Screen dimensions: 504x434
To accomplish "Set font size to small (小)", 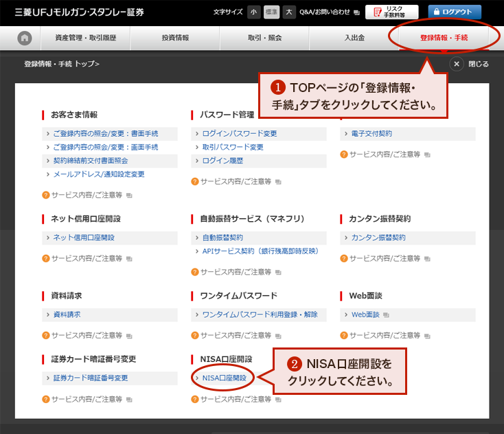I will [x=253, y=12].
